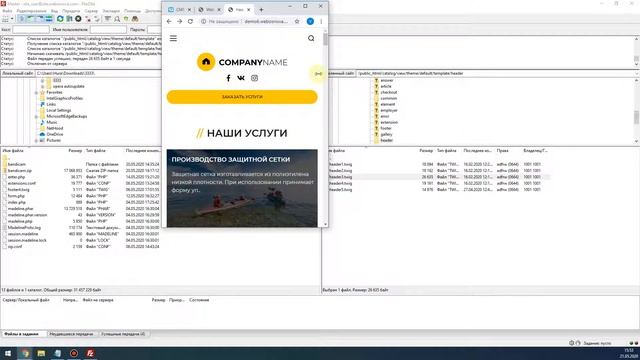
Task: Reload the browser page
Action: click(x=190, y=21)
